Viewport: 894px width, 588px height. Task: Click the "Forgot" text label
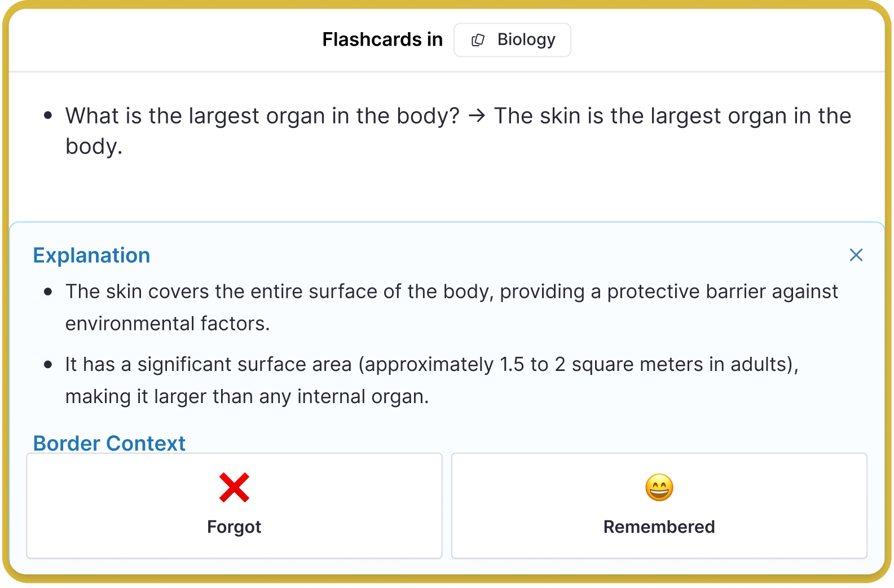(x=234, y=527)
